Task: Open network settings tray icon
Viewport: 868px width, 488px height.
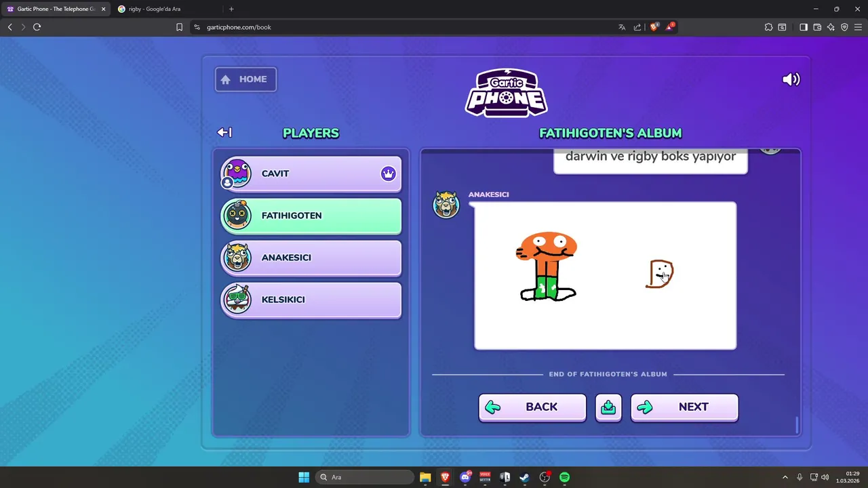Action: 814,477
